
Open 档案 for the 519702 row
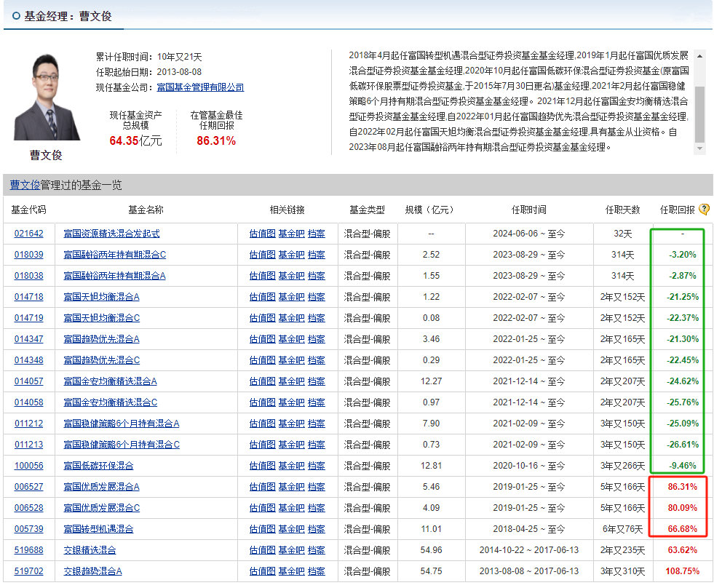(x=317, y=571)
